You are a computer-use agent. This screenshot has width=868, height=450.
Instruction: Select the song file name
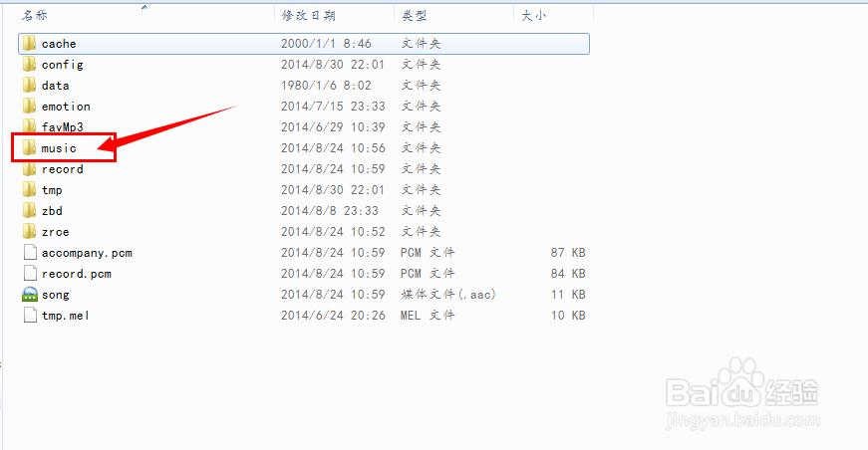[x=56, y=296]
